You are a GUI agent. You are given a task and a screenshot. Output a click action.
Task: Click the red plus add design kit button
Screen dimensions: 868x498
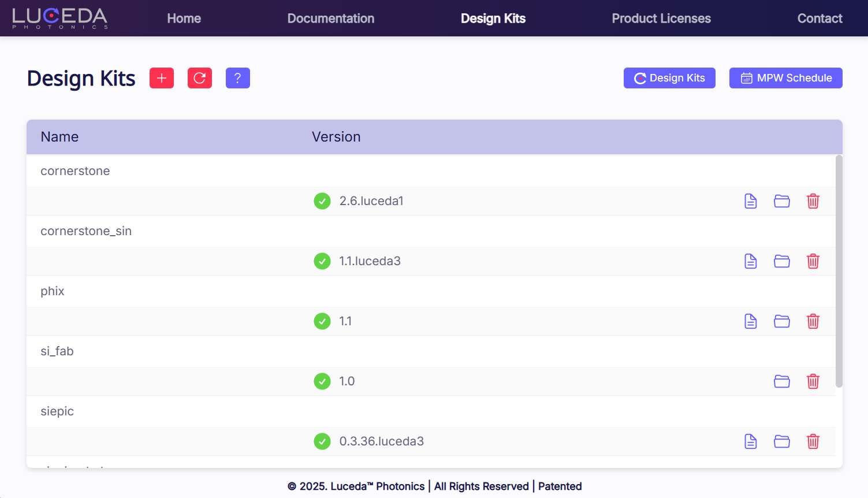pos(162,78)
